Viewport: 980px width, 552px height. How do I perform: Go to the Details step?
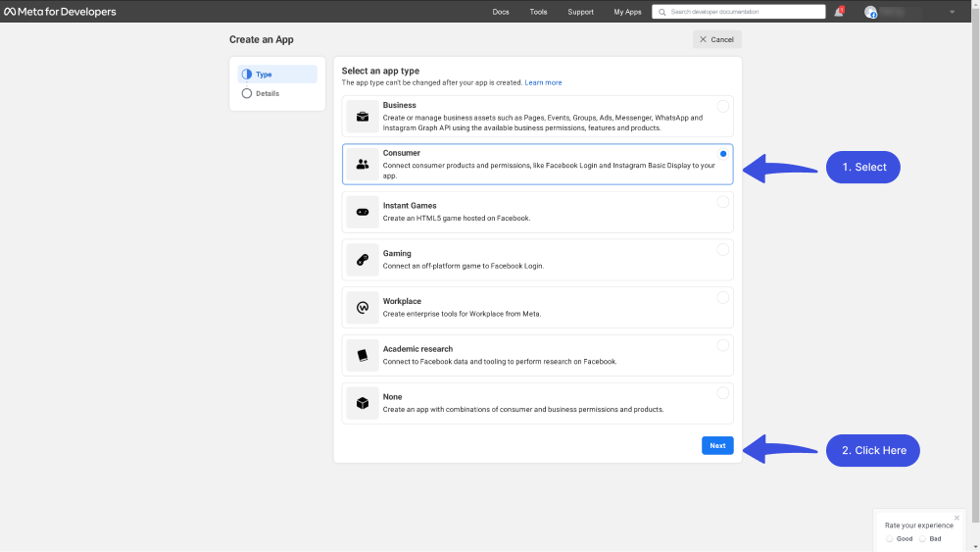tap(277, 93)
